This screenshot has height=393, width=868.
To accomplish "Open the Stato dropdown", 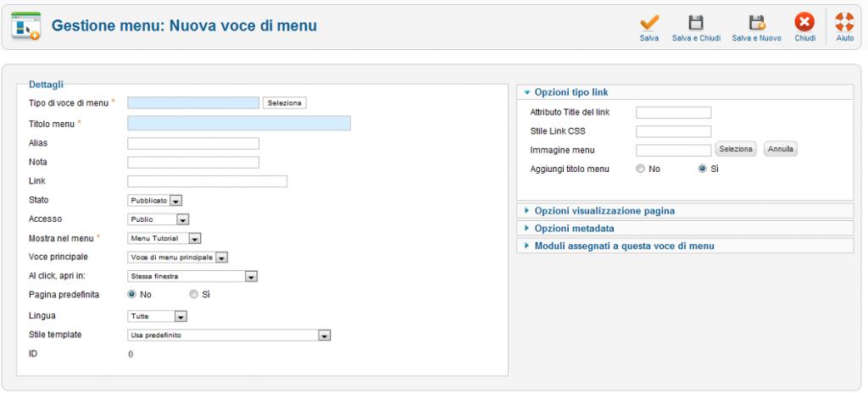I will (x=155, y=201).
